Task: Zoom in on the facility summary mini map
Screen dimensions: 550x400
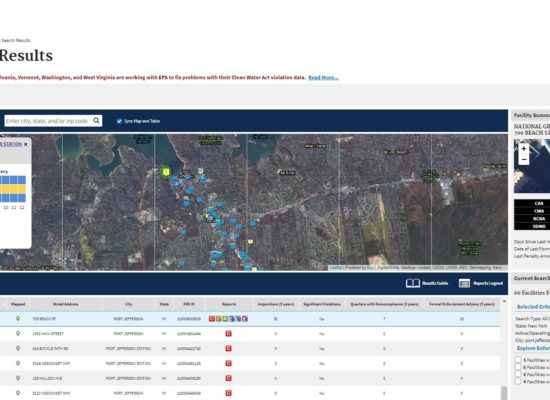Action: [524, 149]
